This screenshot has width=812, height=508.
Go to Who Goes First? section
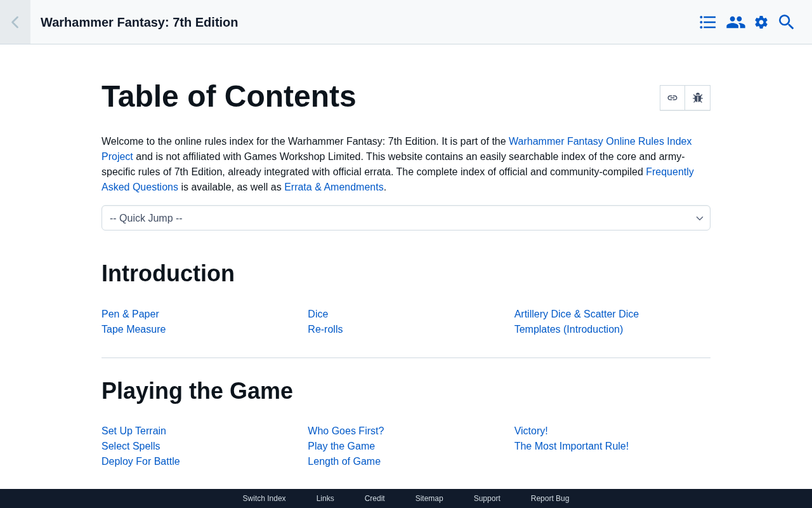tap(346, 431)
